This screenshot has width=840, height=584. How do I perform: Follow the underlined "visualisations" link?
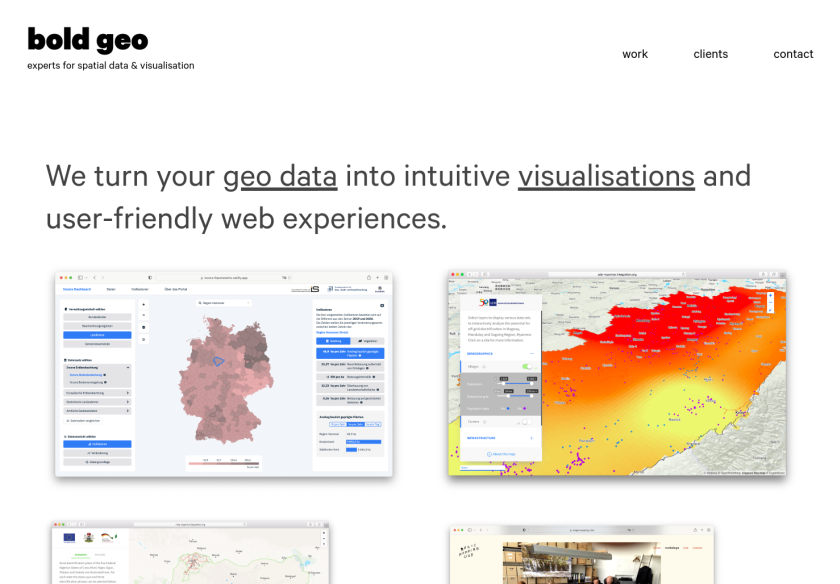click(x=606, y=176)
